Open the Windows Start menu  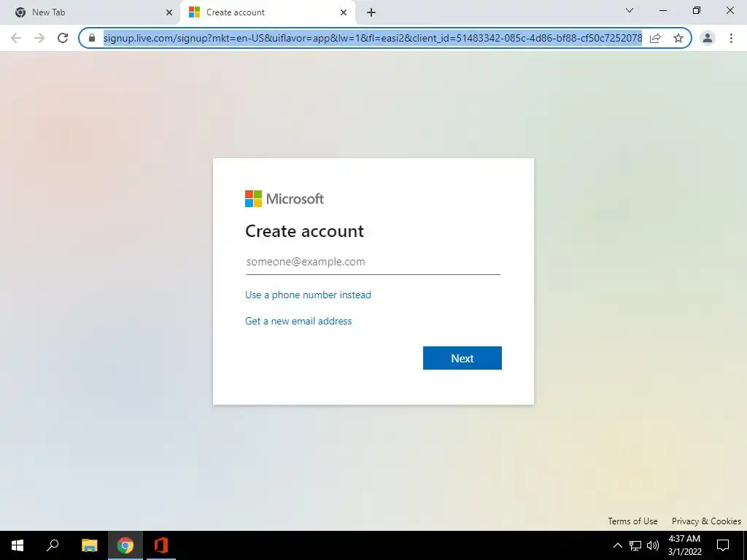pyautogui.click(x=18, y=545)
